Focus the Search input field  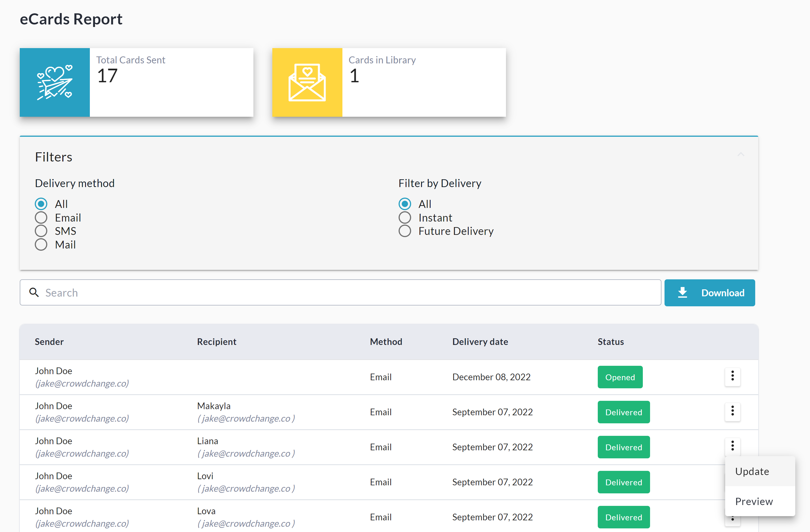340,292
